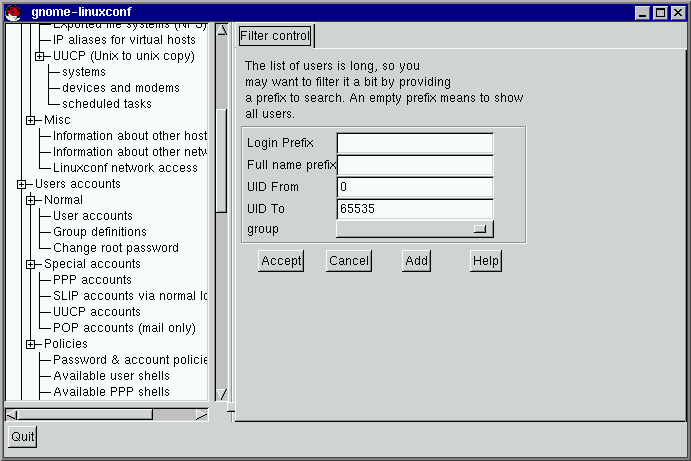691x461 pixels.
Task: Collapse the Users accounts tree section
Action: coord(21,184)
